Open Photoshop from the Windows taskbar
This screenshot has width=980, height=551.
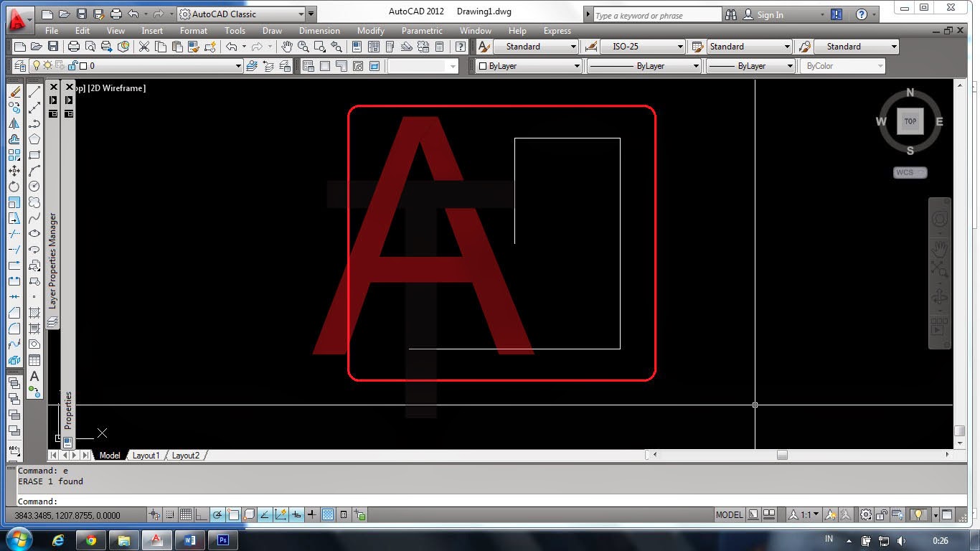point(222,540)
